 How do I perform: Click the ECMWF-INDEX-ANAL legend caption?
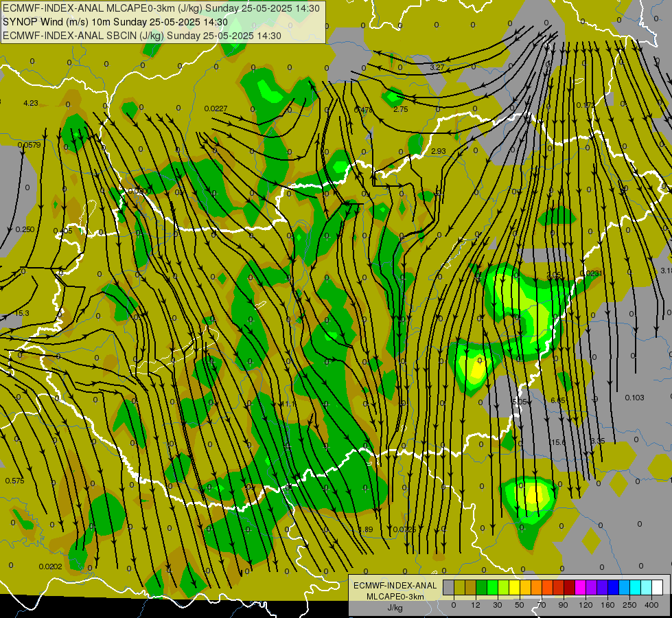click(395, 586)
